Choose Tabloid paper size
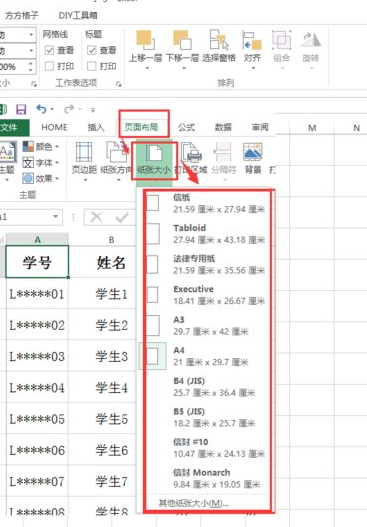Image resolution: width=367 pixels, height=527 pixels. pos(206,234)
